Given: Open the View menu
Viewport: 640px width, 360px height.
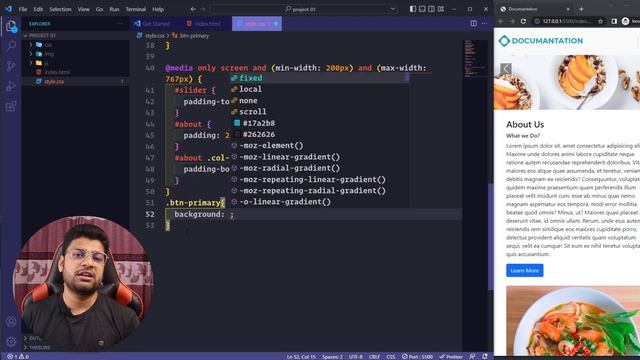Looking at the screenshot, I should click(83, 9).
